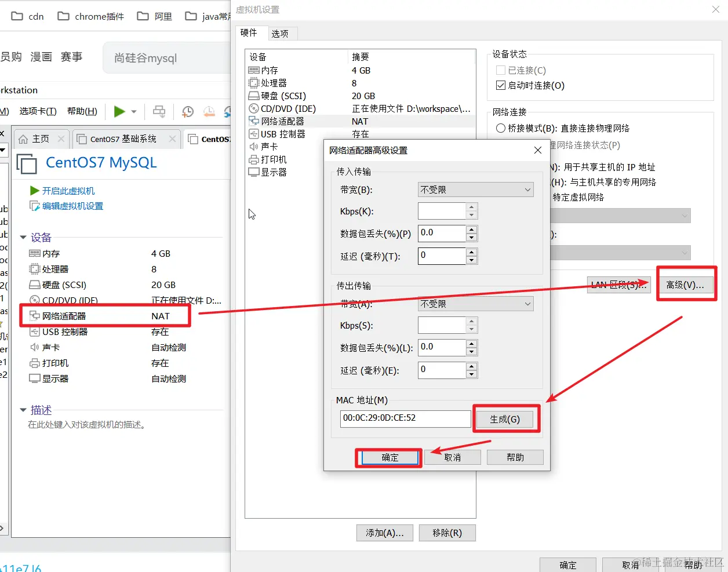Open dropdown arrow next to power-on icon
Screen dimensions: 728x572
coord(134,111)
